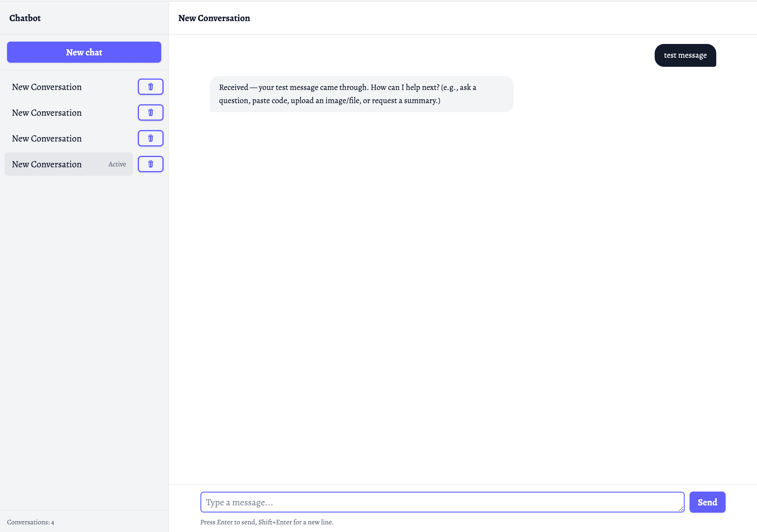Click the dark test message bubble
Image resolution: width=757 pixels, height=532 pixels.
tap(685, 55)
